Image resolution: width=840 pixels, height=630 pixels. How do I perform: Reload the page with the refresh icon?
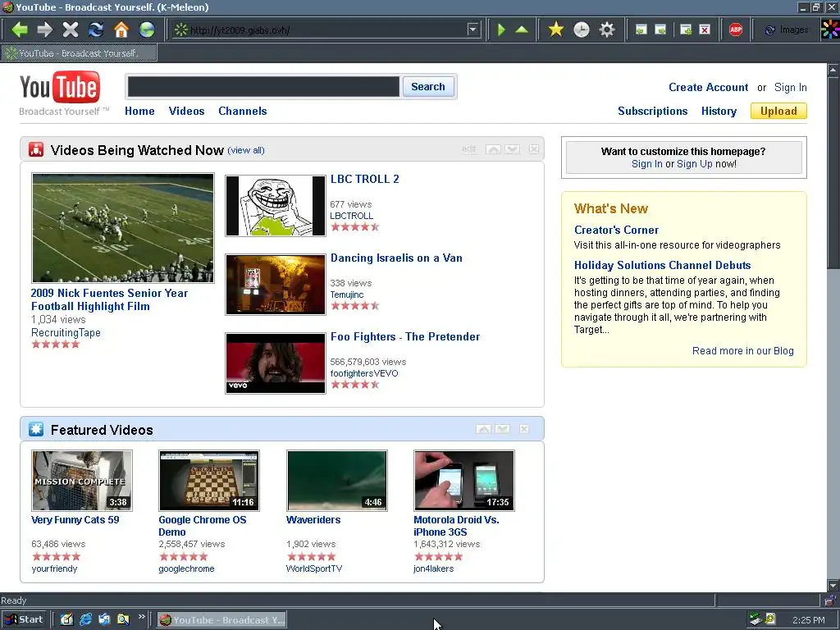coord(96,30)
